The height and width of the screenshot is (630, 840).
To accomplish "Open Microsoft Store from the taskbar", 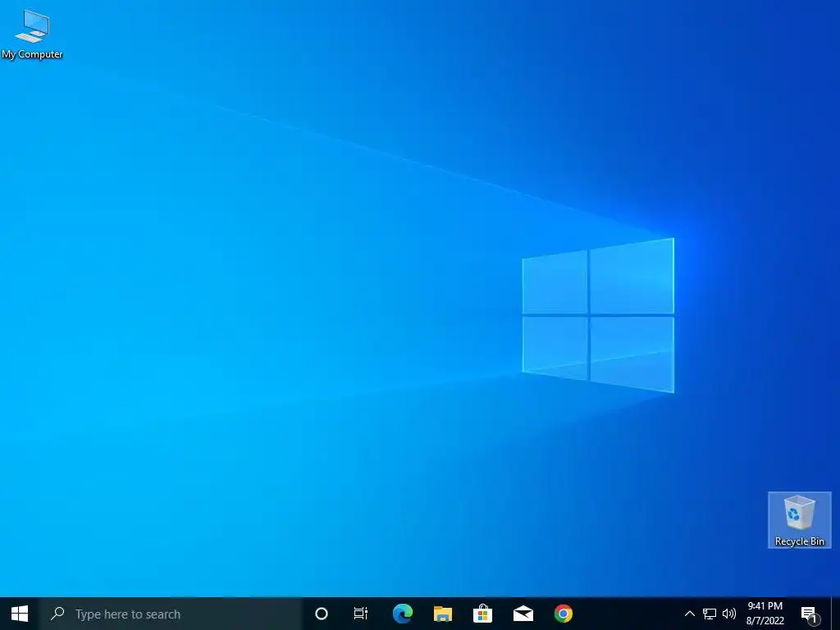I will coord(482,614).
